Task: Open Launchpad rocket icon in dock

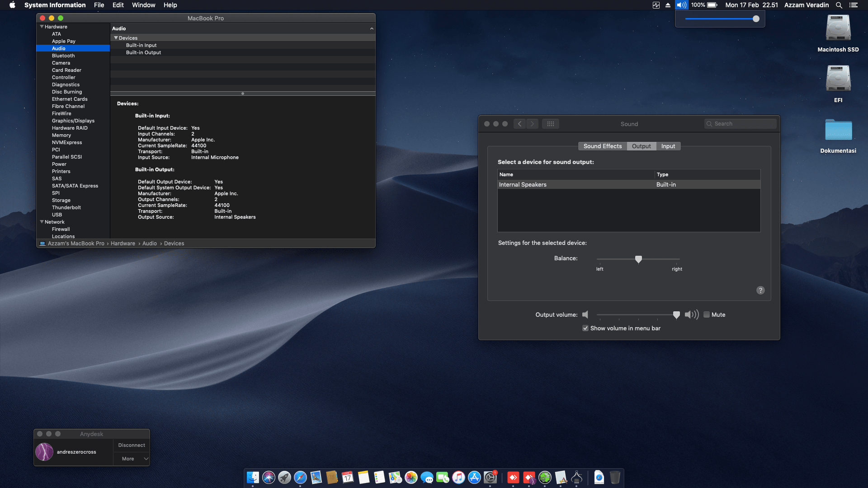Action: 284,477
